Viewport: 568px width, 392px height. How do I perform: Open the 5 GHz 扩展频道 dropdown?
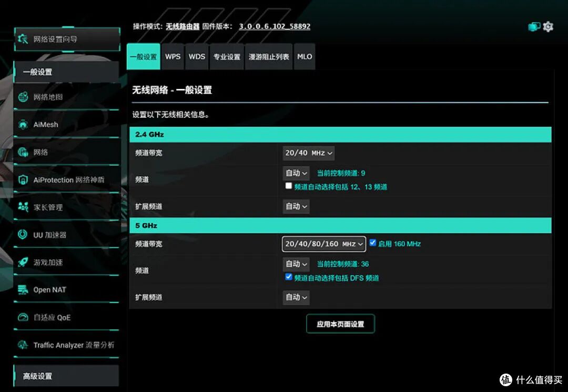(x=296, y=297)
